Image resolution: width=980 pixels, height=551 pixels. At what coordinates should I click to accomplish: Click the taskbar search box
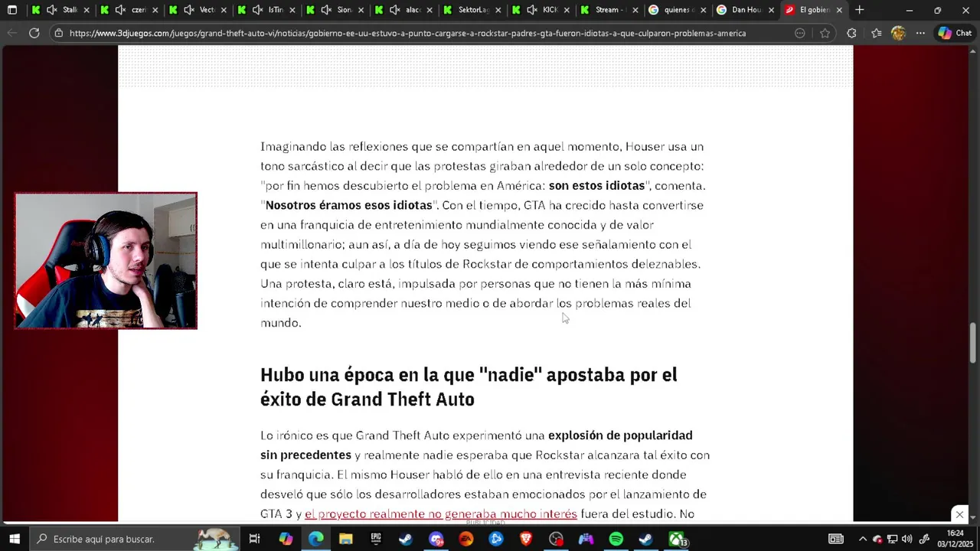[x=134, y=539]
